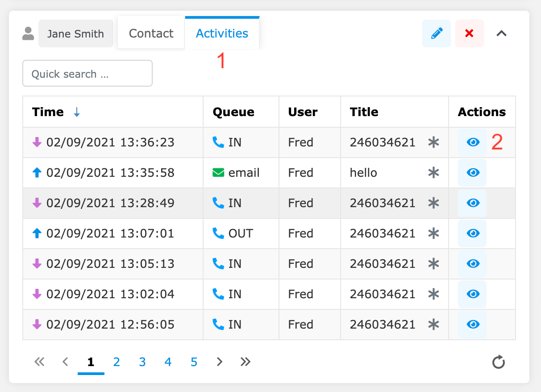Click the asterisk icon beside title hello
The width and height of the screenshot is (541, 392).
tap(433, 173)
